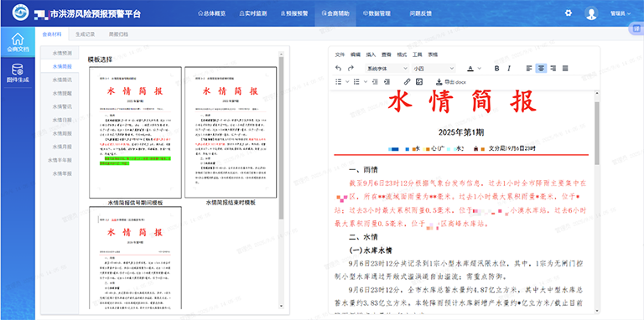Align text left
Screen dimensions: 644x320
[x=529, y=69]
